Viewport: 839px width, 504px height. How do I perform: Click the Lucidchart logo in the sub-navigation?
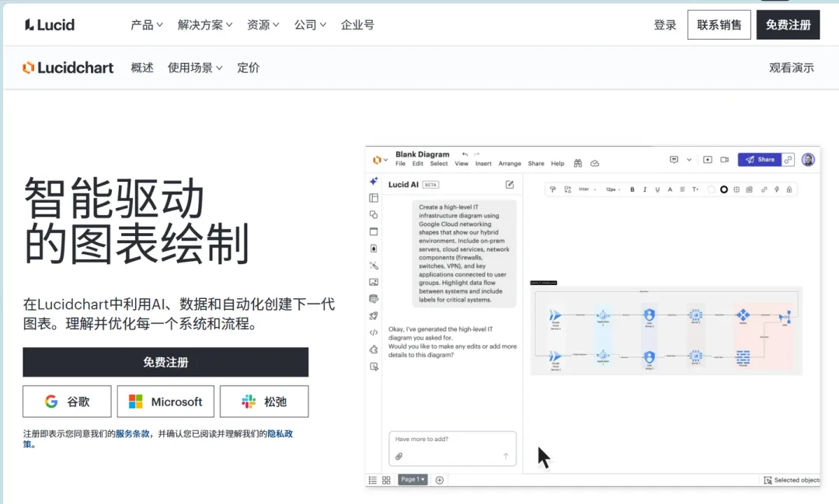click(x=68, y=68)
